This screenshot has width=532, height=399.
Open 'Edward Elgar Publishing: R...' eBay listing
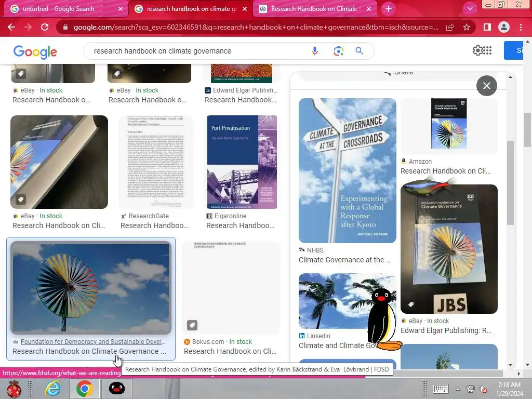(x=446, y=330)
